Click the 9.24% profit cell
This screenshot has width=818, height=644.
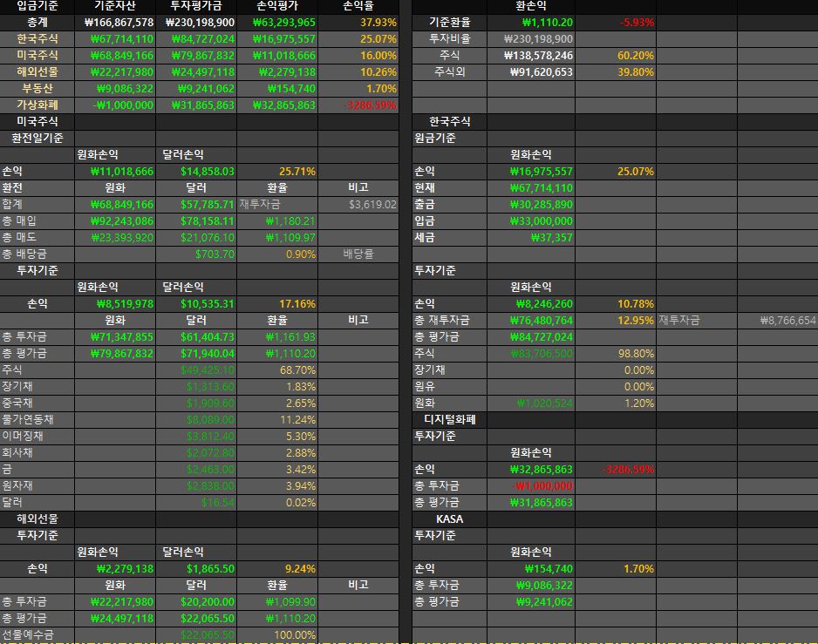click(x=277, y=569)
